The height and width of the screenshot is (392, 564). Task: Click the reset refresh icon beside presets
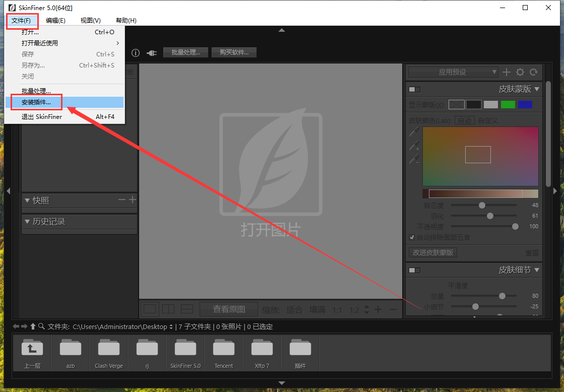(533, 72)
